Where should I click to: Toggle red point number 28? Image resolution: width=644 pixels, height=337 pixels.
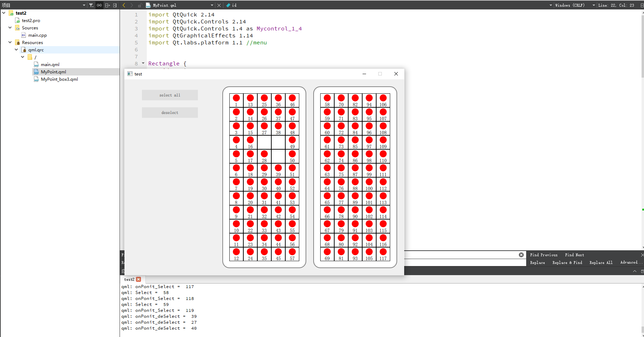264,154
